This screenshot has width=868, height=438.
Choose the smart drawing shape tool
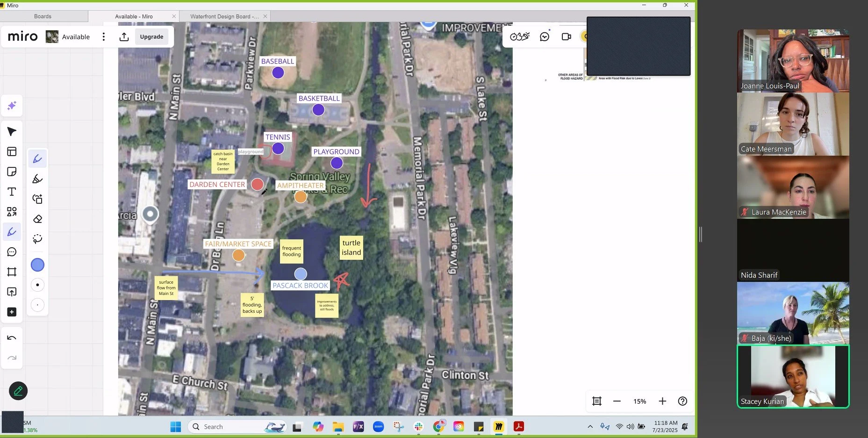coord(37,199)
